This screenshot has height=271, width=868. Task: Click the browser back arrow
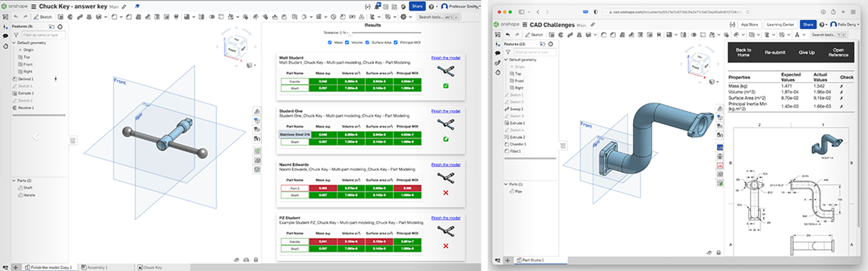[x=538, y=11]
